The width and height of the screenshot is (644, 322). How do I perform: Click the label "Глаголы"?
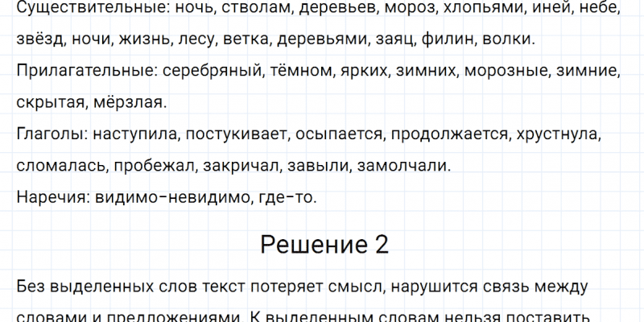[x=49, y=134]
